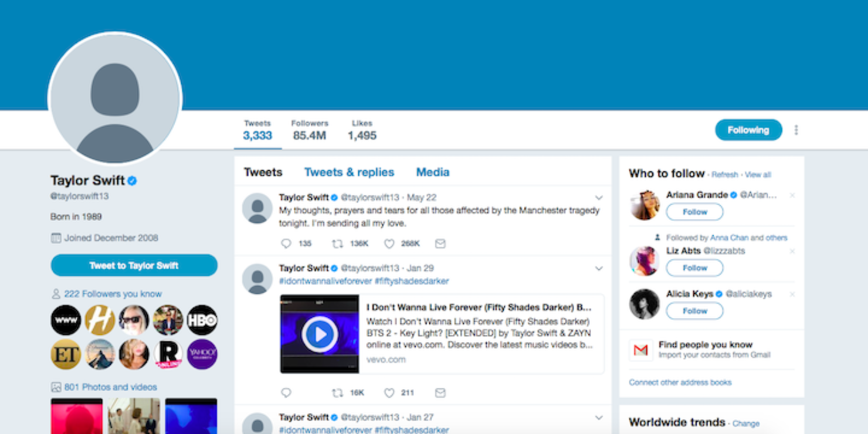Open the three-dot more options menu
Screen dimensions: 868x434
click(x=796, y=130)
